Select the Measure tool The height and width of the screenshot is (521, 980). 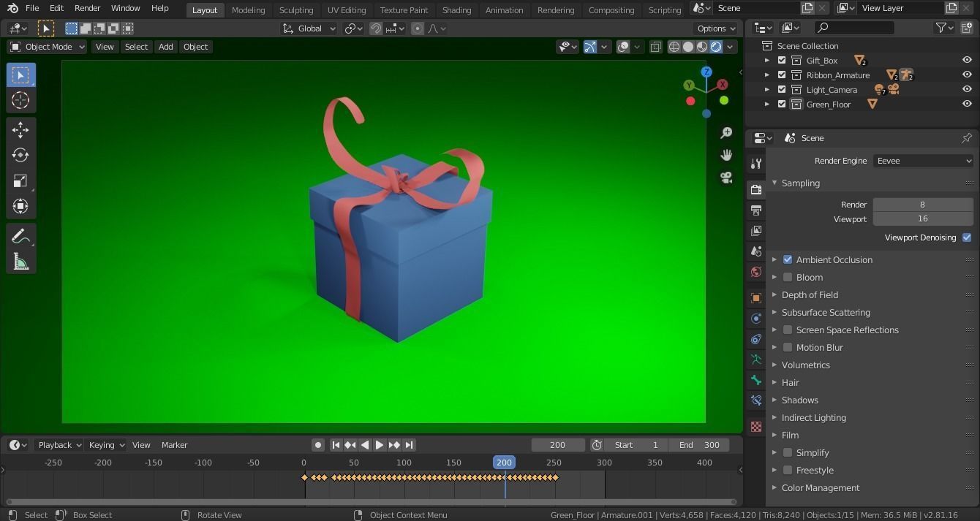click(x=20, y=262)
